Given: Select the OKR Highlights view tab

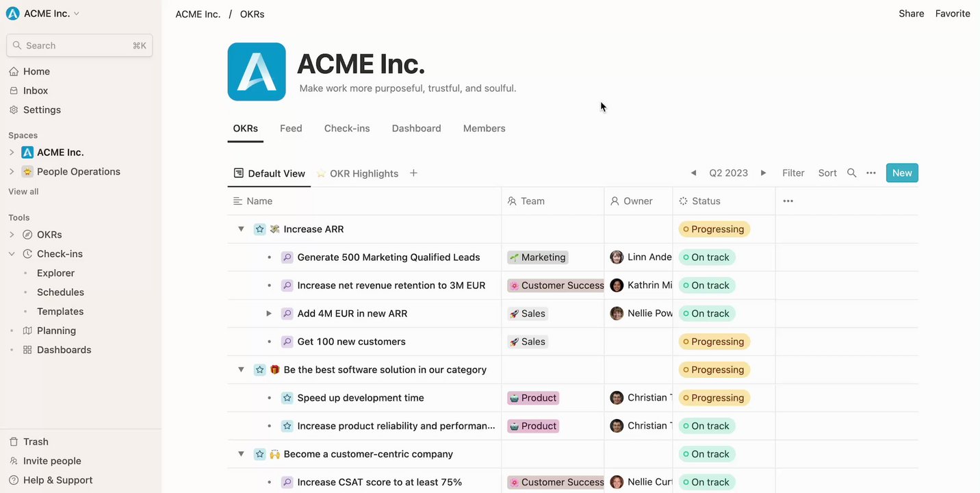Looking at the screenshot, I should click(x=363, y=173).
